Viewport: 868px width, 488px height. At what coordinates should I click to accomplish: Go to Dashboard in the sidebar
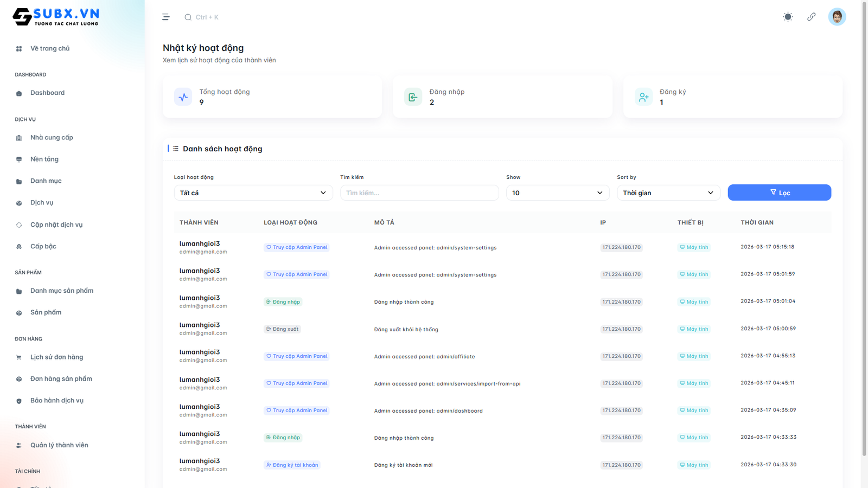click(x=47, y=93)
